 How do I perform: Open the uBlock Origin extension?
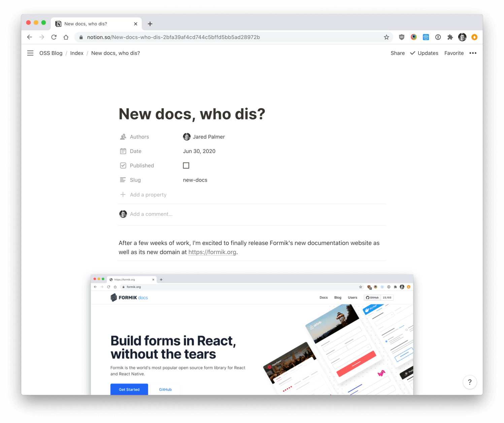[x=401, y=37]
